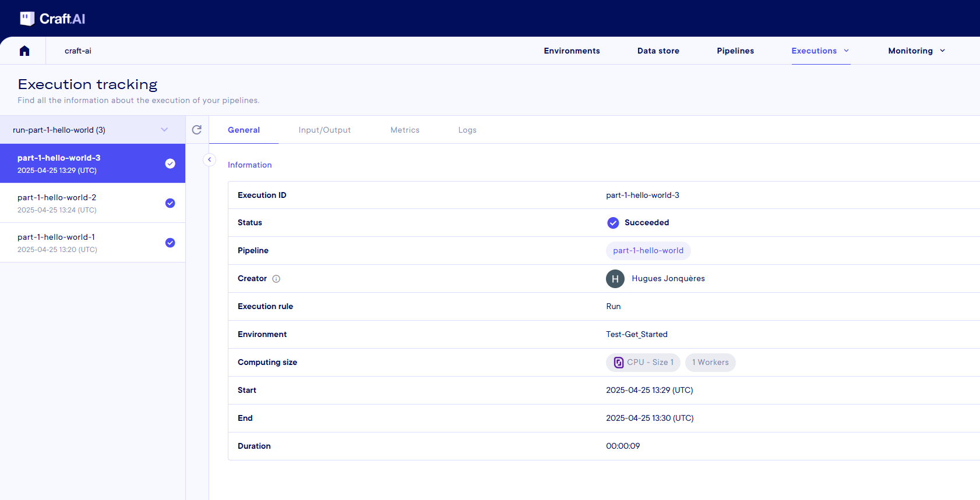Screen dimensions: 980x500
Task: Click the Execution ID value part-1-hello-world-3
Action: pos(643,195)
